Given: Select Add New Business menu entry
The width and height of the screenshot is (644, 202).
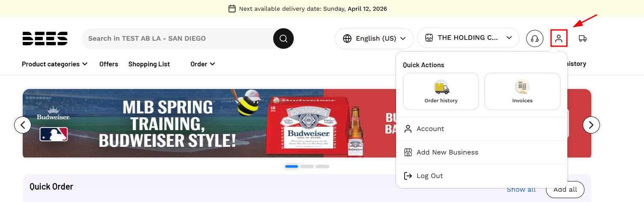Looking at the screenshot, I should pyautogui.click(x=482, y=152).
